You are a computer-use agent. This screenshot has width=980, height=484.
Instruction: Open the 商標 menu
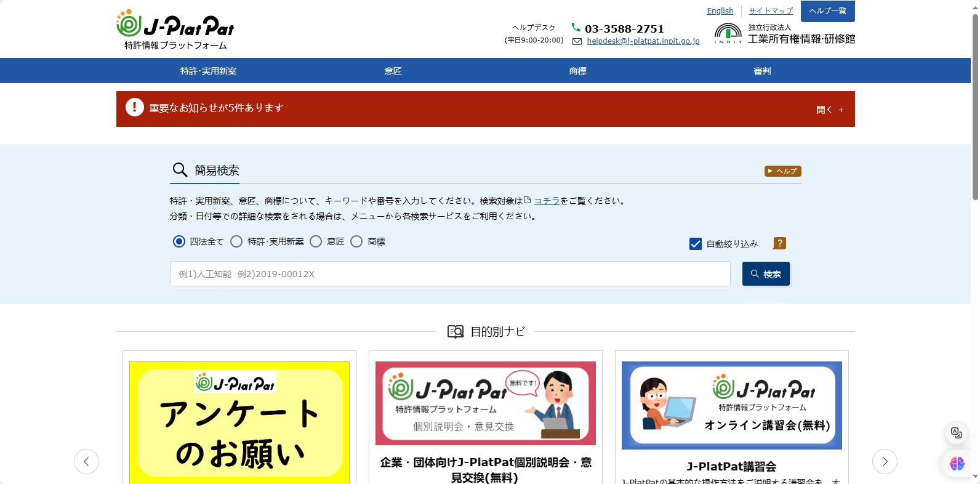click(577, 71)
